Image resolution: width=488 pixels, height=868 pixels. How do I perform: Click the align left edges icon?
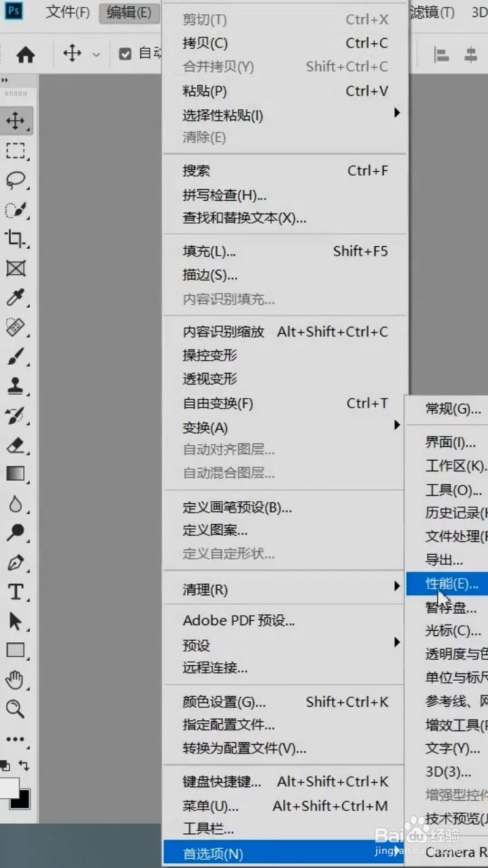point(442,54)
